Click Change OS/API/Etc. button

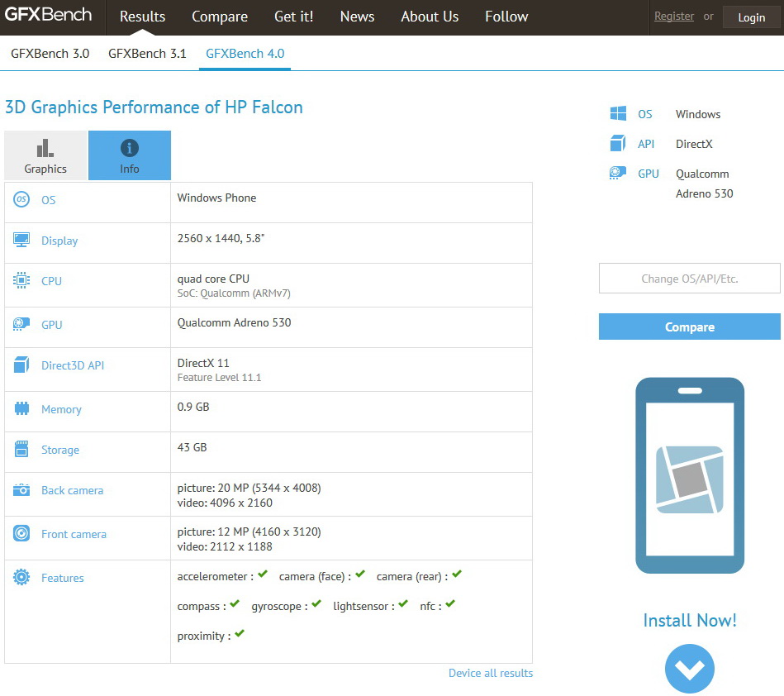(690, 279)
